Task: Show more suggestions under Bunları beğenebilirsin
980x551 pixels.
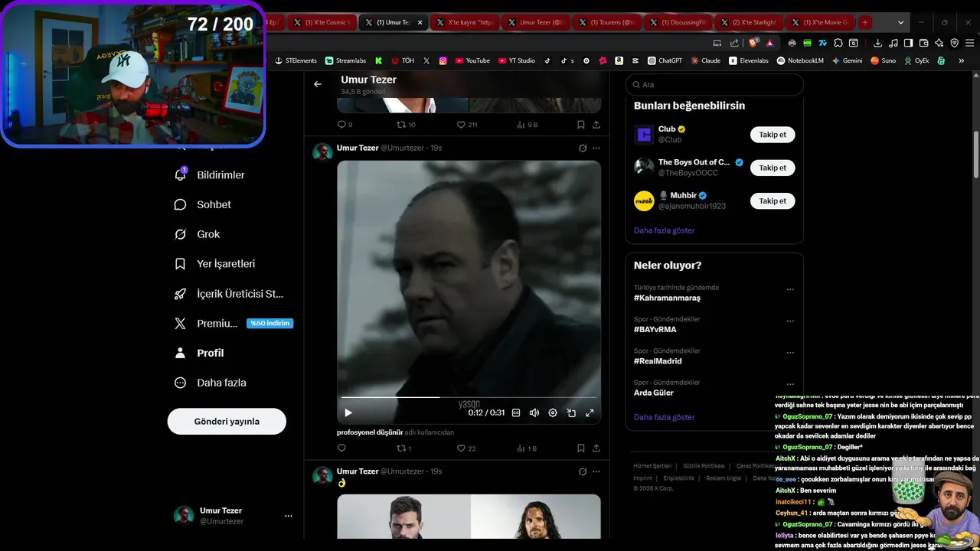Action: [664, 230]
